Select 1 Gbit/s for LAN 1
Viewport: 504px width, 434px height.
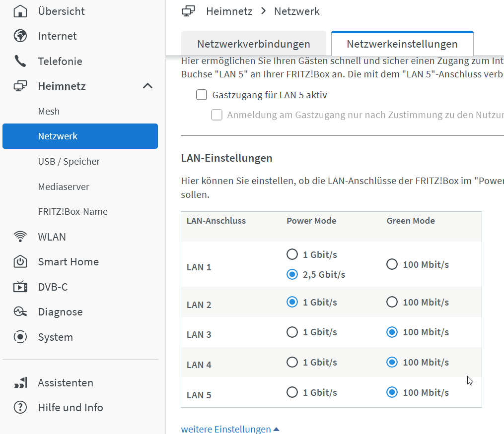[x=292, y=255]
